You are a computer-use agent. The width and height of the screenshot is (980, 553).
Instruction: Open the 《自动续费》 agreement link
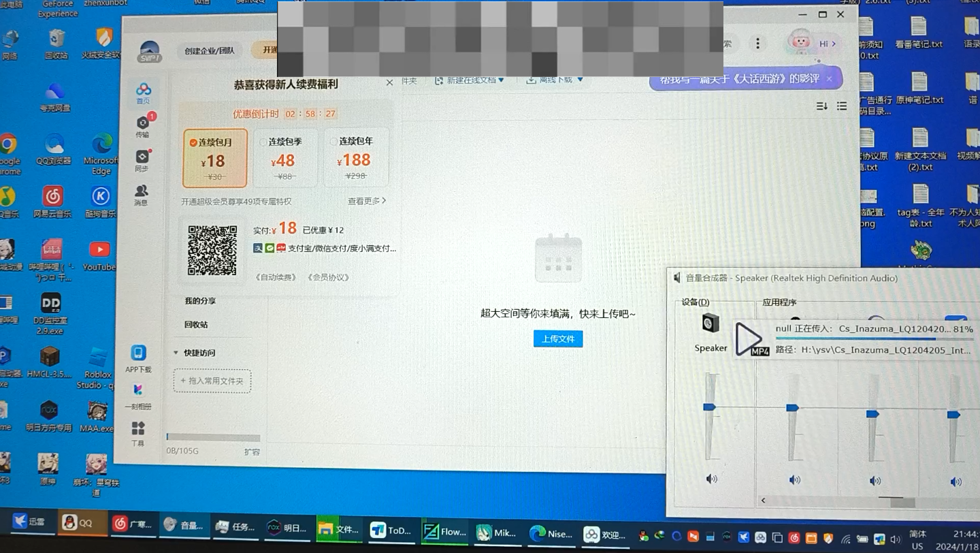[276, 277]
